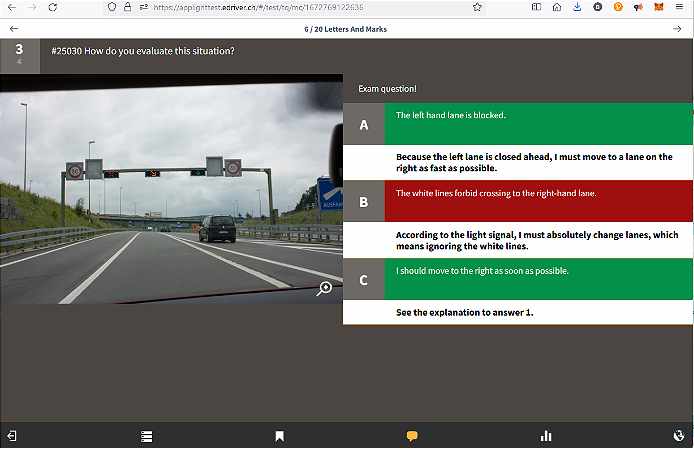Click the browser forward arrow
Screen dimensions: 694x449
pyautogui.click(x=32, y=7)
